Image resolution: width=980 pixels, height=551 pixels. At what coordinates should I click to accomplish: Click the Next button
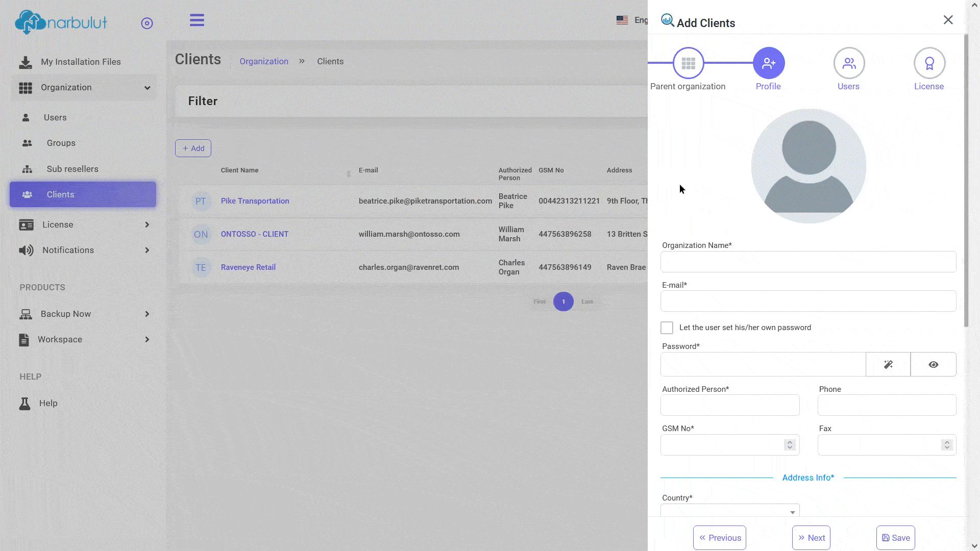pyautogui.click(x=811, y=538)
